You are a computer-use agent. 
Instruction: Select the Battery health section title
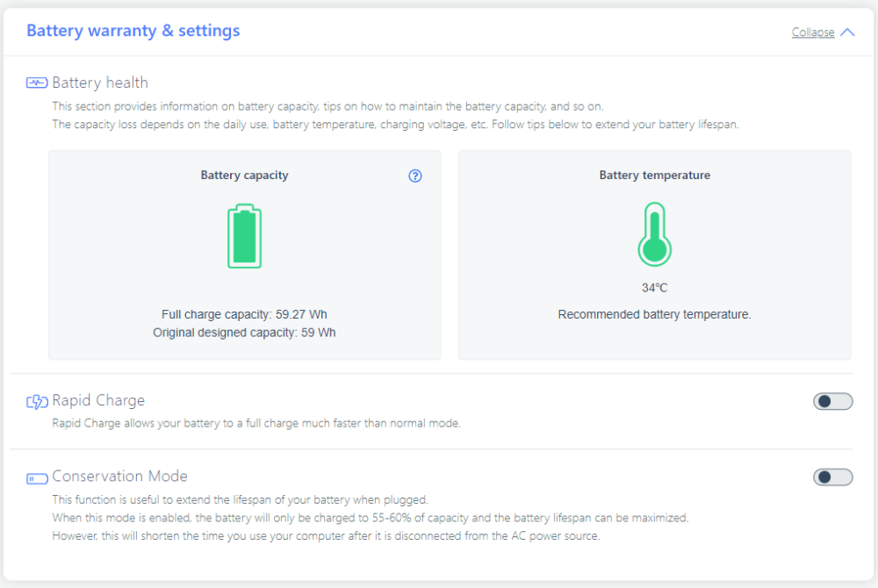[100, 82]
